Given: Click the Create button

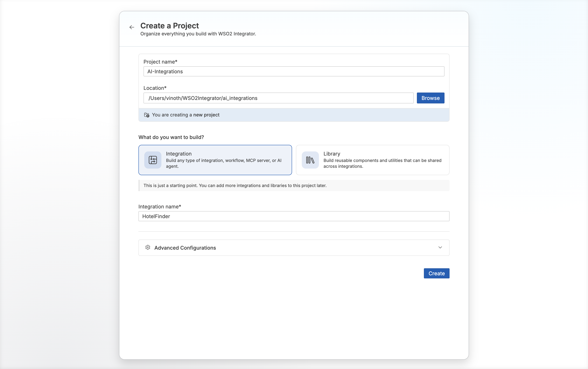Looking at the screenshot, I should tap(436, 273).
